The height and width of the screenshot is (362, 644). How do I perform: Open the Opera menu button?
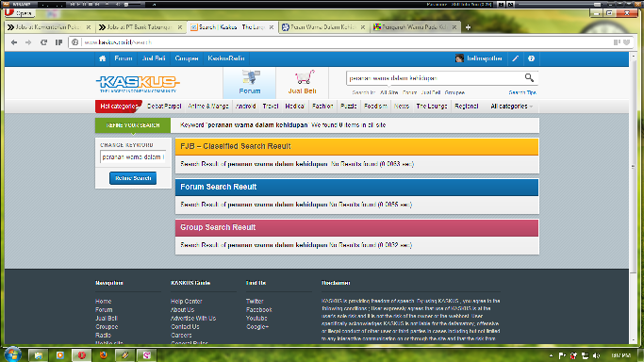tap(19, 13)
